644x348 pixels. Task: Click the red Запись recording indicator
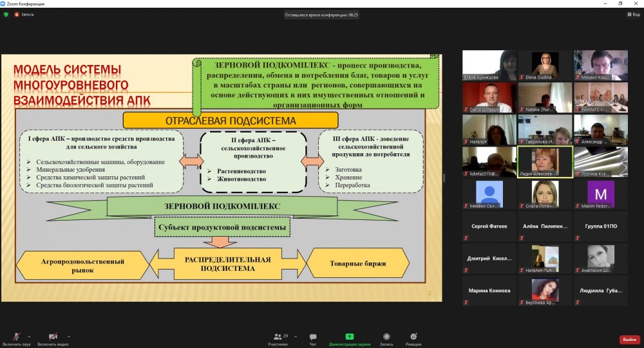click(24, 14)
